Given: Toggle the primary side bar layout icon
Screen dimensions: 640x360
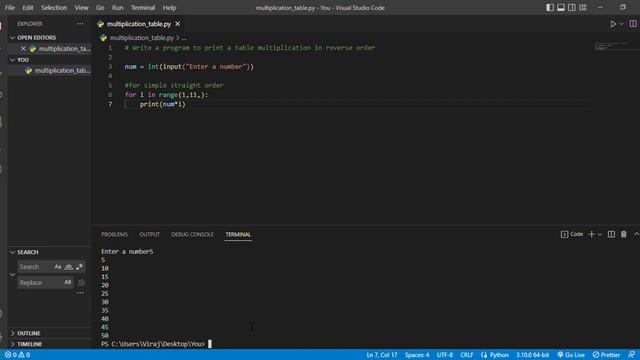Looking at the screenshot, I should pyautogui.click(x=550, y=7).
